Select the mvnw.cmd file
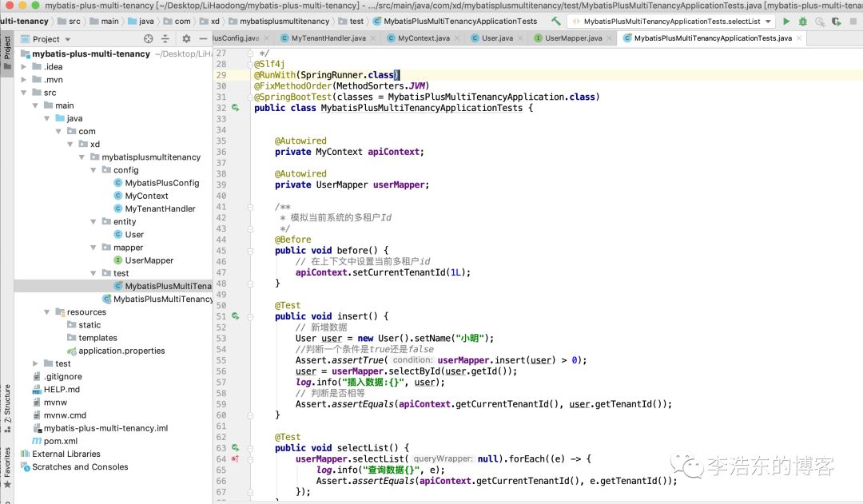This screenshot has height=504, width=863. pyautogui.click(x=65, y=415)
